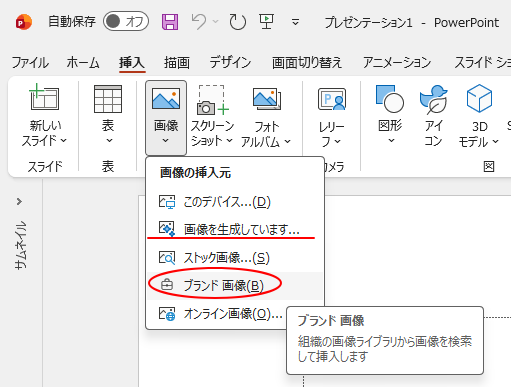Choose 画像を生成しています... menu item

[x=235, y=229]
